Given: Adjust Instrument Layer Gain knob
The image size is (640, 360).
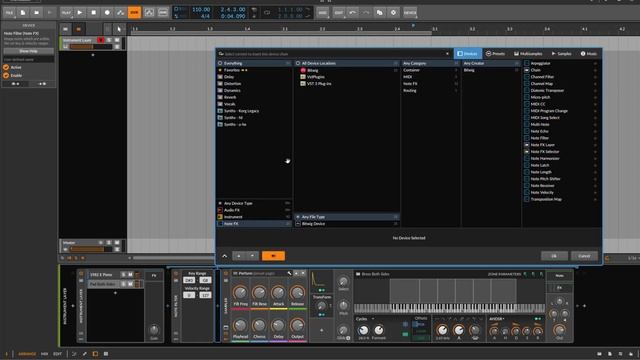Looking at the screenshot, I should pyautogui.click(x=154, y=329).
